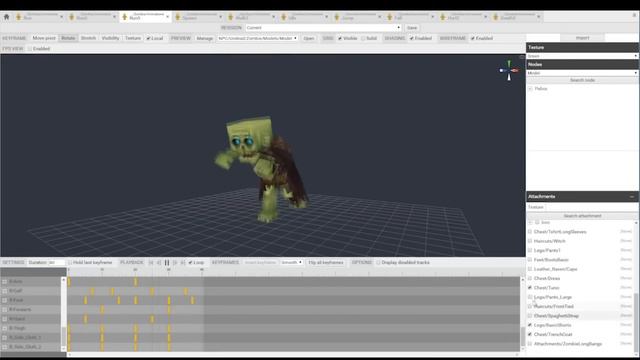Toggle grid Visible checkbox
Image resolution: width=640 pixels, height=360 pixels.
340,38
